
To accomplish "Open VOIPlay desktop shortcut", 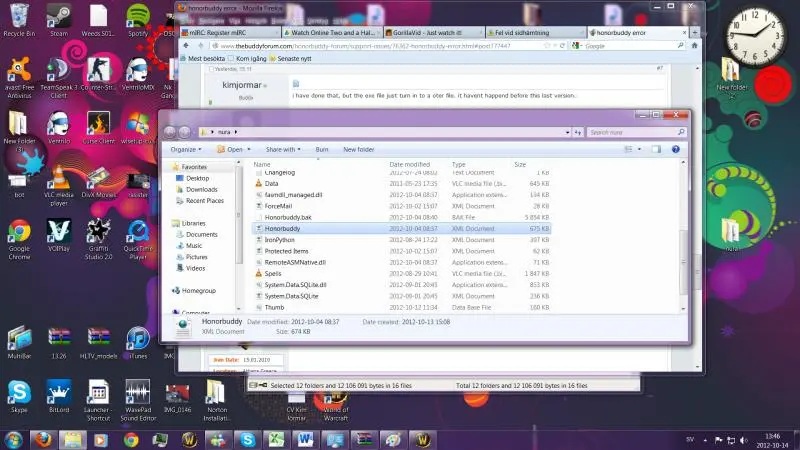I will point(59,235).
